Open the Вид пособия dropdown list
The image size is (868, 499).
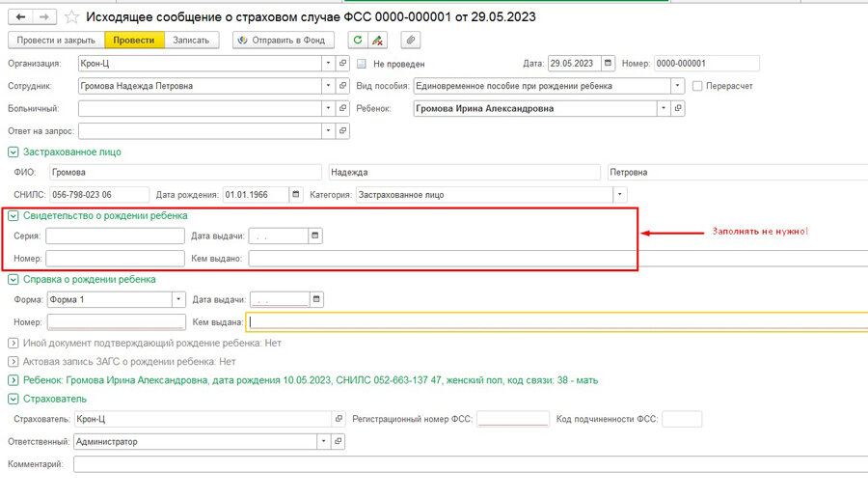(x=678, y=86)
